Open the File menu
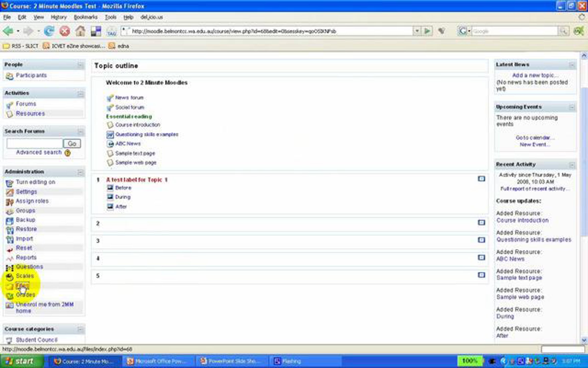588x368 pixels. pos(7,17)
